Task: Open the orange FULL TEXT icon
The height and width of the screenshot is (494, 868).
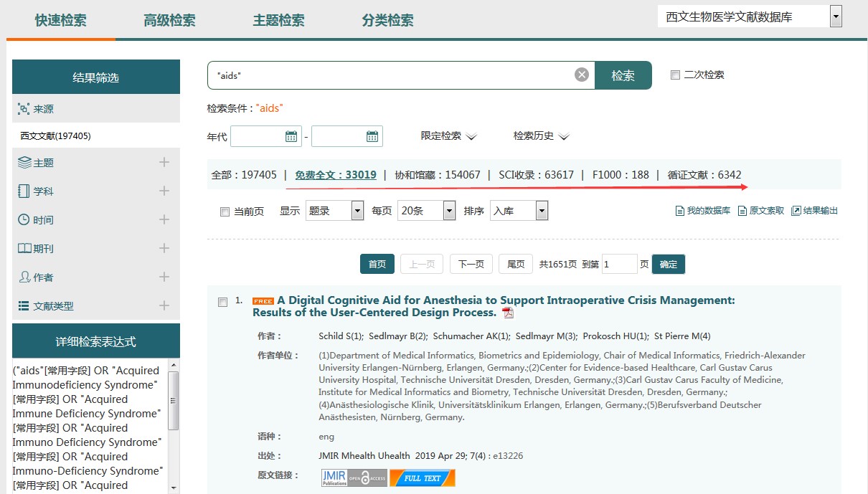Action: click(x=423, y=478)
